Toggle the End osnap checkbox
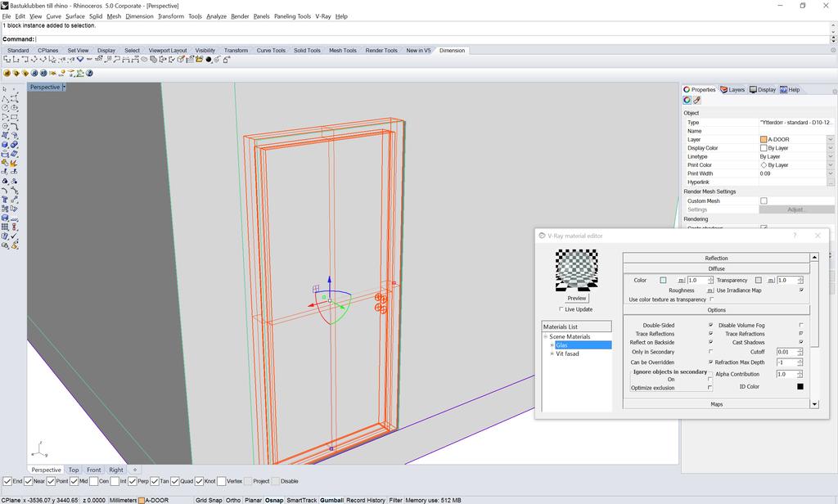The height and width of the screenshot is (504, 838). 7,481
